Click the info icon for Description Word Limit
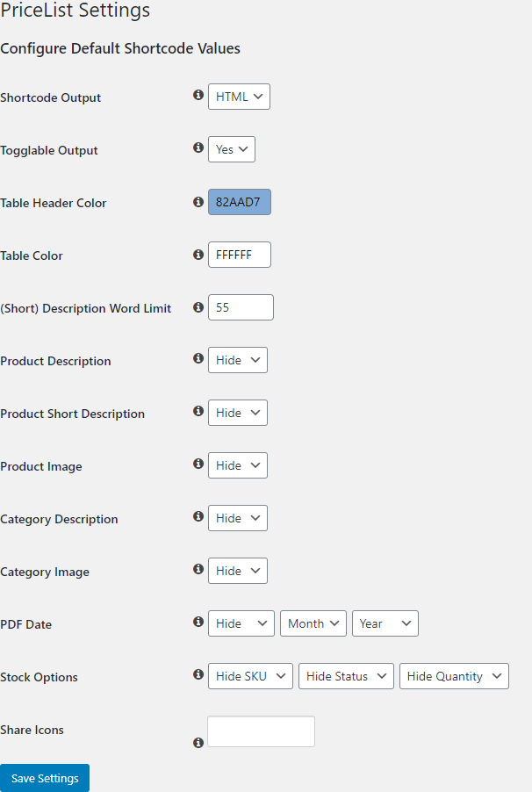This screenshot has height=792, width=532. pos(198,306)
